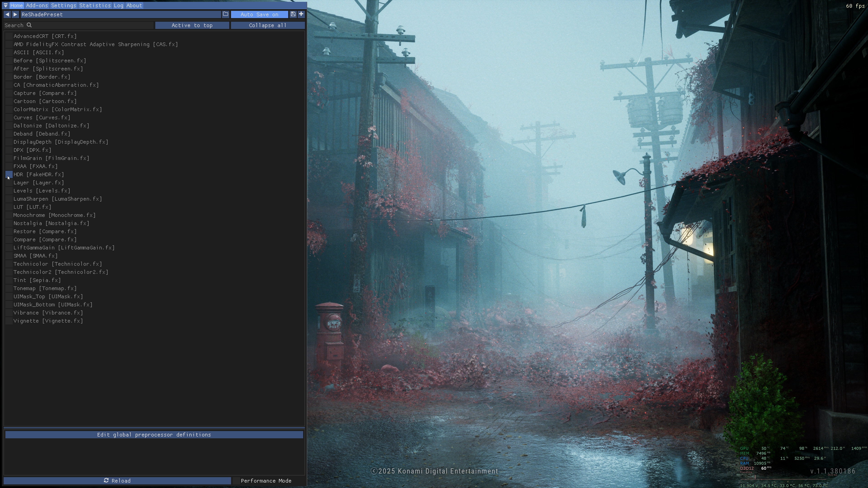
Task: Open the ReShadePreset name dropdown field
Action: click(120, 14)
